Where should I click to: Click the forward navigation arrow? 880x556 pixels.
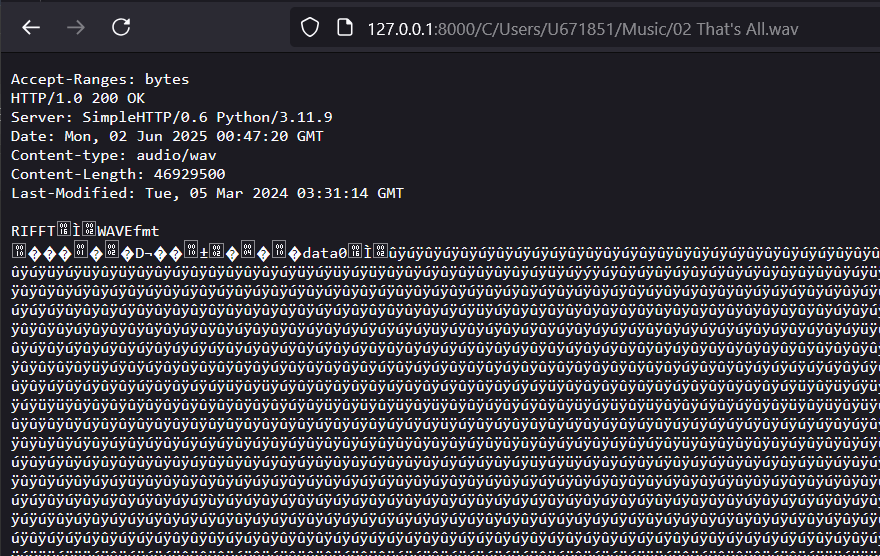(x=76, y=27)
